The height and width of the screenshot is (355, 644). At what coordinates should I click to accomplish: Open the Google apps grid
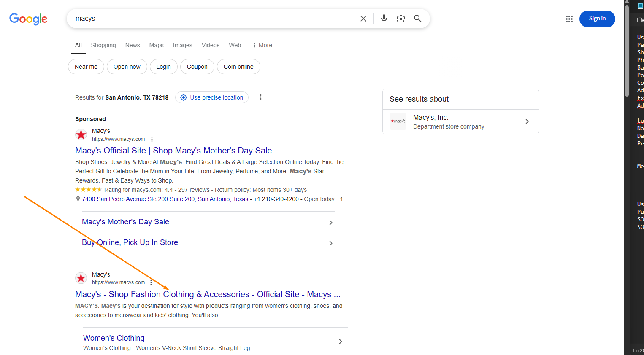click(569, 19)
